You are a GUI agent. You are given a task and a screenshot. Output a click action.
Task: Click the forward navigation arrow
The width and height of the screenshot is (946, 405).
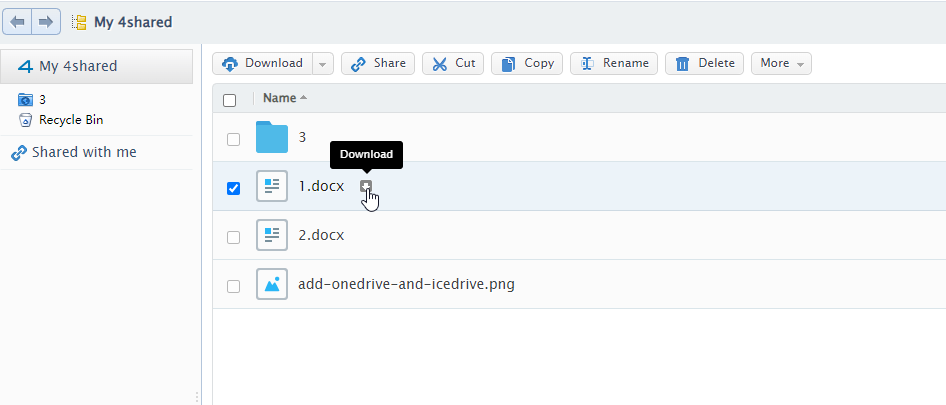click(46, 21)
